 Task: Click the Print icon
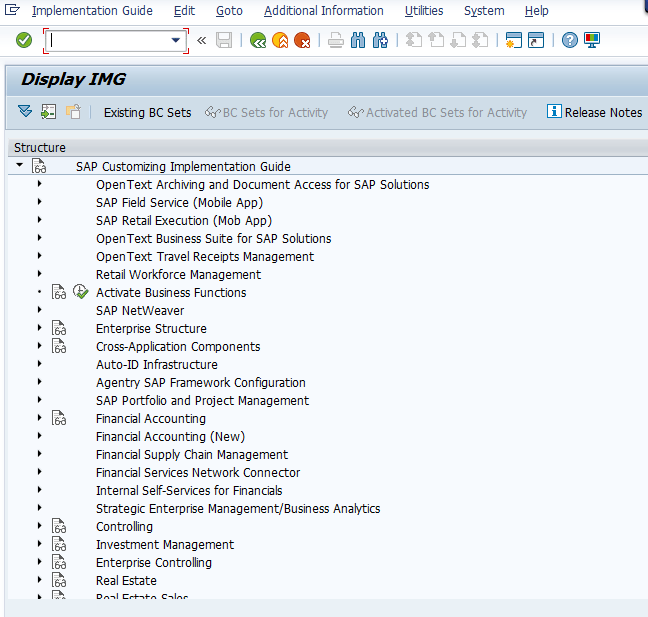coord(336,40)
